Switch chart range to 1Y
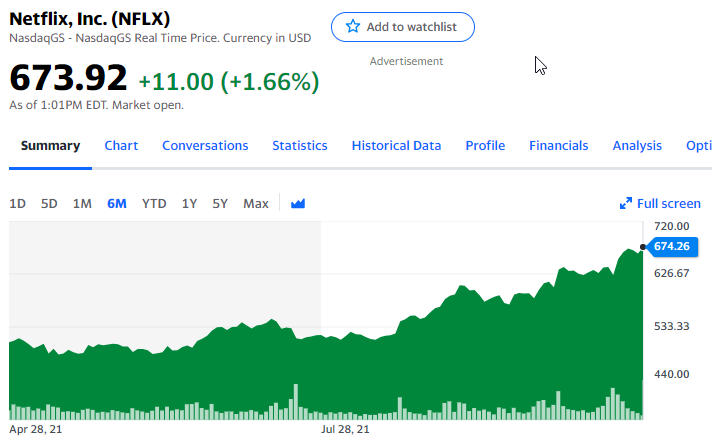712x437 pixels. (x=189, y=204)
